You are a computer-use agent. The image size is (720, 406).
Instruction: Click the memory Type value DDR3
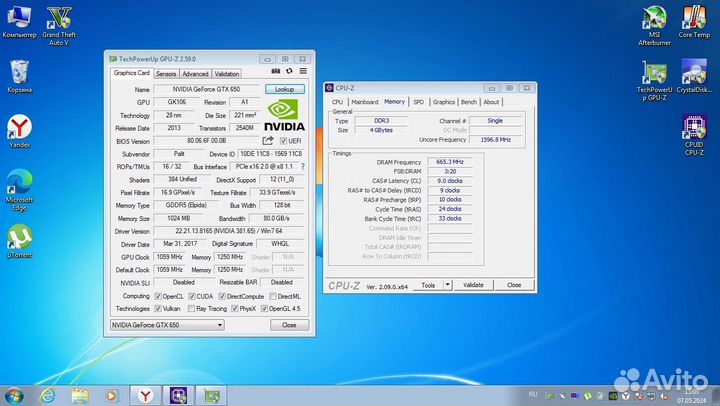(x=382, y=121)
